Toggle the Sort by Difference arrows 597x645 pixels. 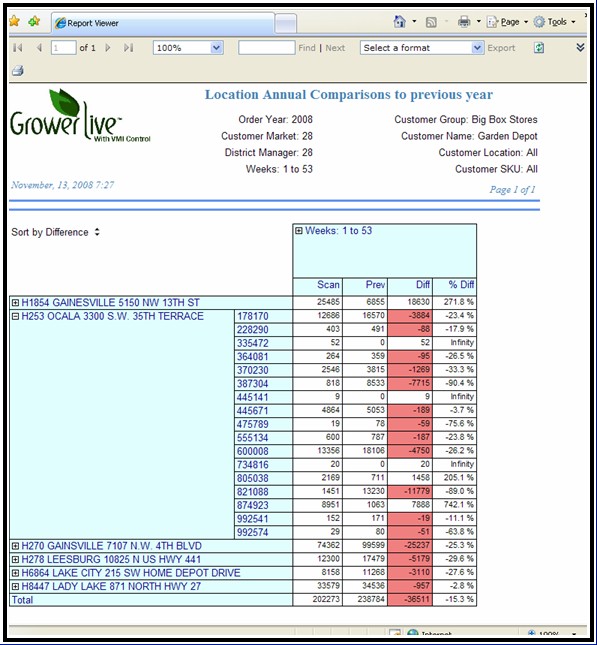(97, 232)
